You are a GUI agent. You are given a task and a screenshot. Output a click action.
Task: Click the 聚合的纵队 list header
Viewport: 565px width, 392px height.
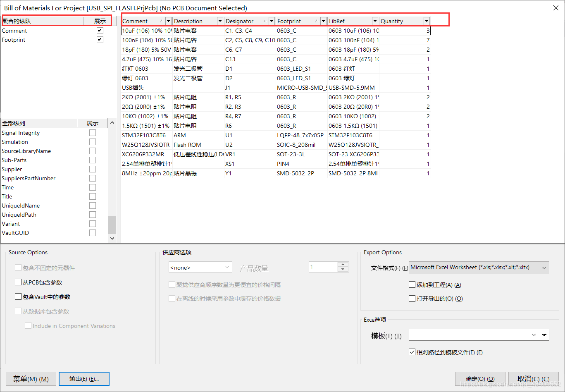(x=42, y=21)
